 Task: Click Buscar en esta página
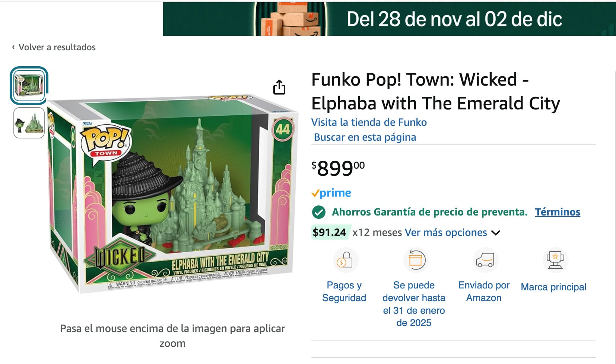(365, 137)
